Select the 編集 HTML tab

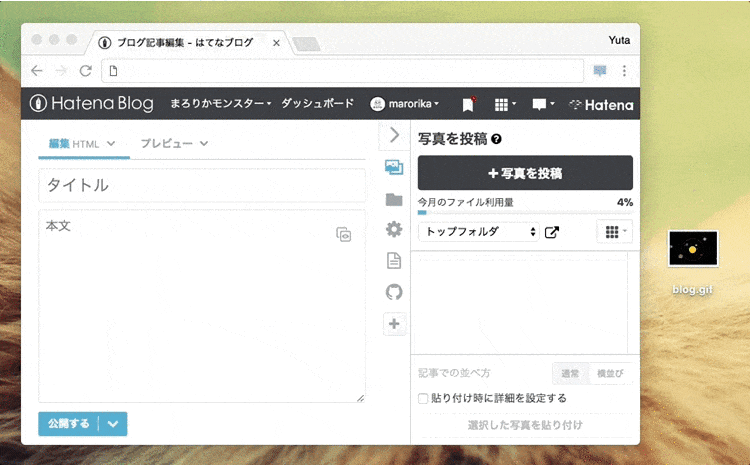pyautogui.click(x=74, y=144)
